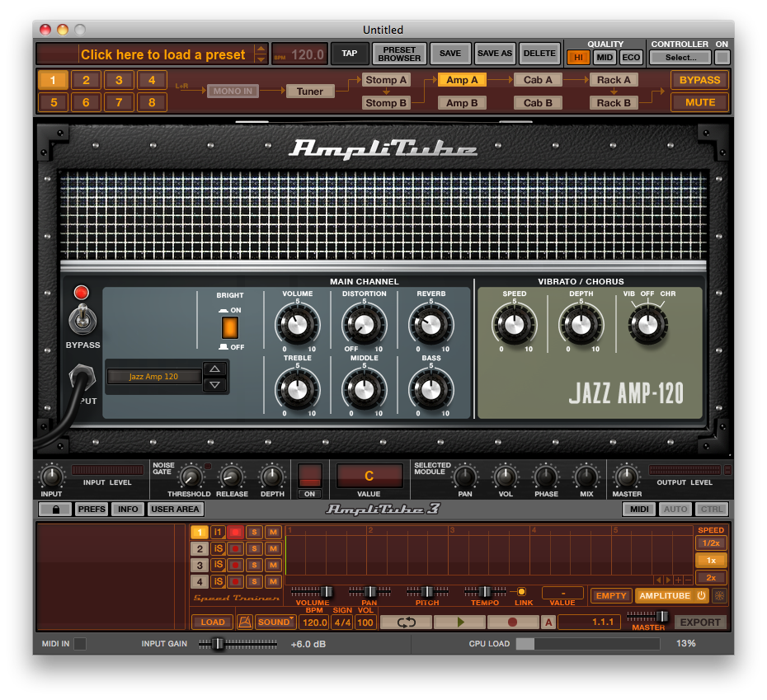This screenshot has width=767, height=700.
Task: Select ECO quality mode
Action: (x=631, y=57)
